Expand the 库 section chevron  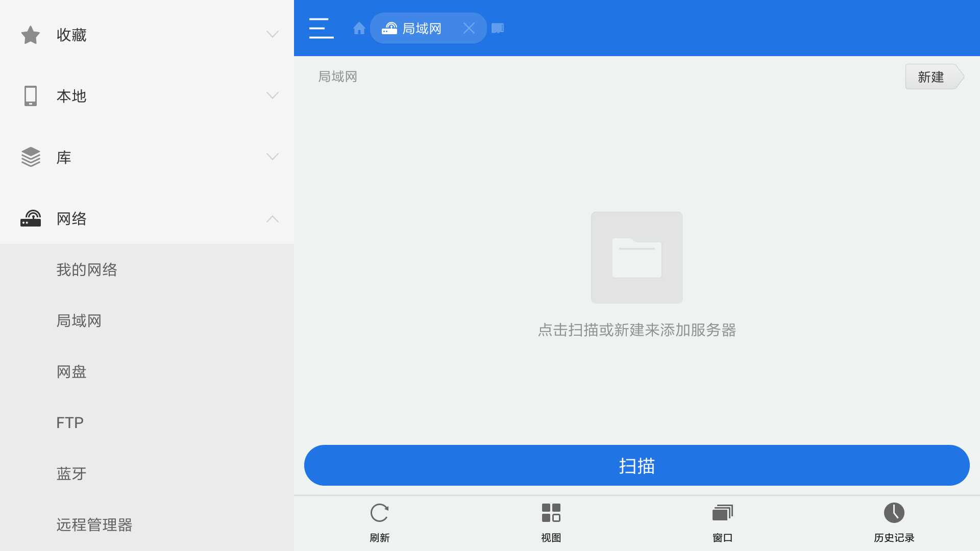pos(273,157)
